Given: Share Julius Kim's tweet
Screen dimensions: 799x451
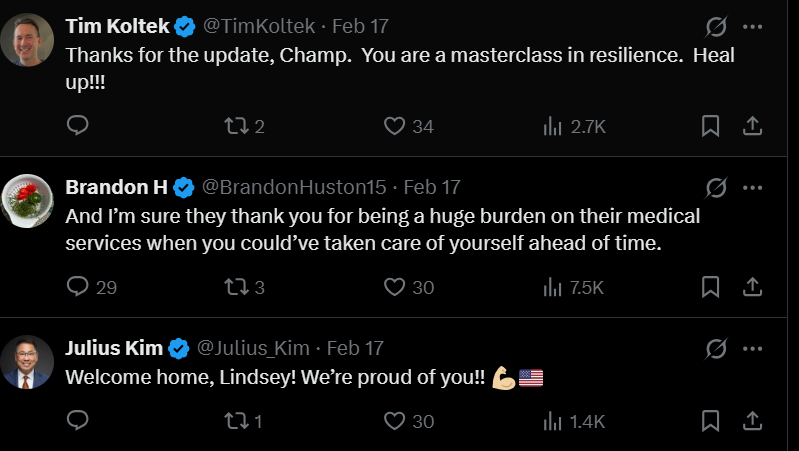Looking at the screenshot, I should (x=752, y=421).
